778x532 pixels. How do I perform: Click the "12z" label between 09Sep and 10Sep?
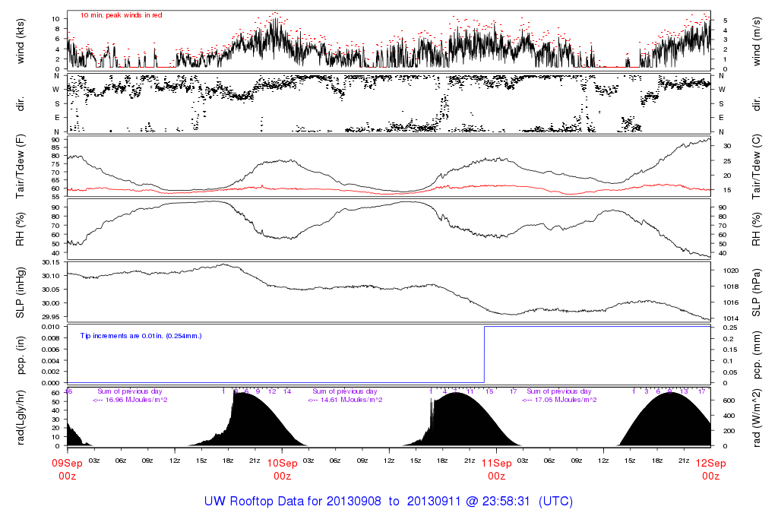click(x=175, y=461)
